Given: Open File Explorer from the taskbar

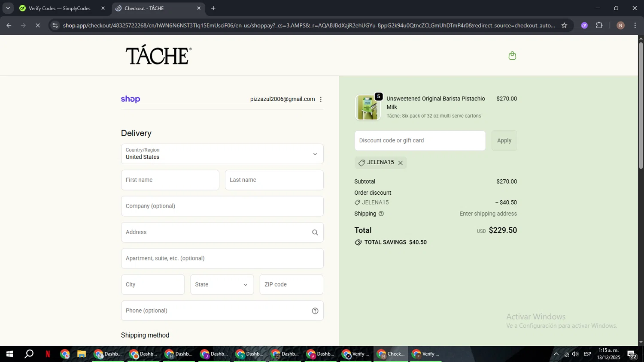Looking at the screenshot, I should click(x=81, y=354).
